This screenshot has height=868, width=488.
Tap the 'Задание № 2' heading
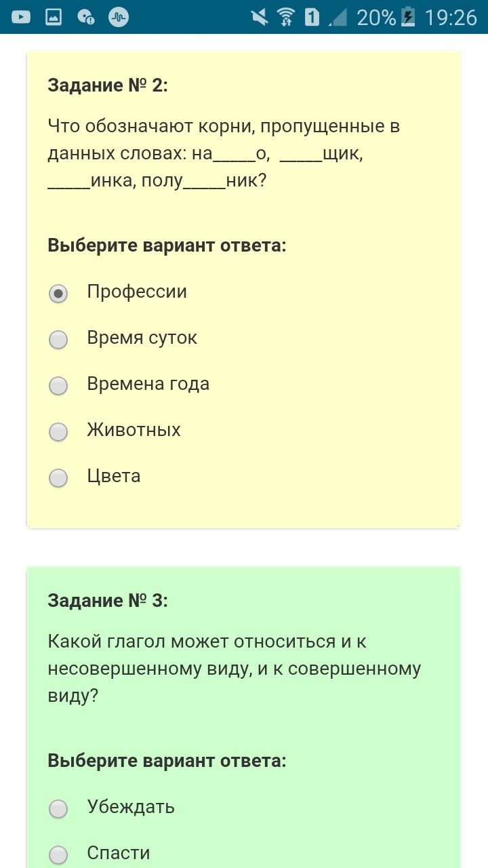click(107, 85)
